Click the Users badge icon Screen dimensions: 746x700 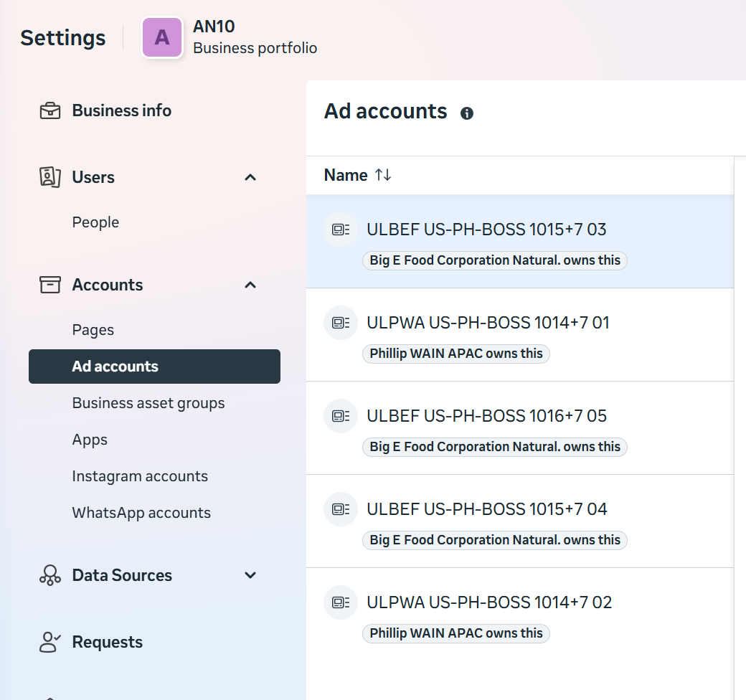point(49,177)
